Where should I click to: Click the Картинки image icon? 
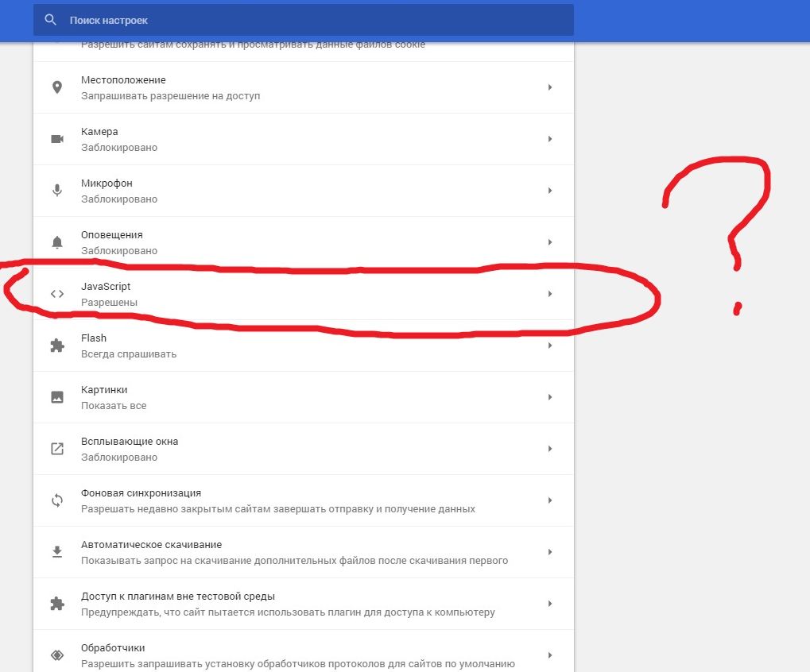[57, 397]
